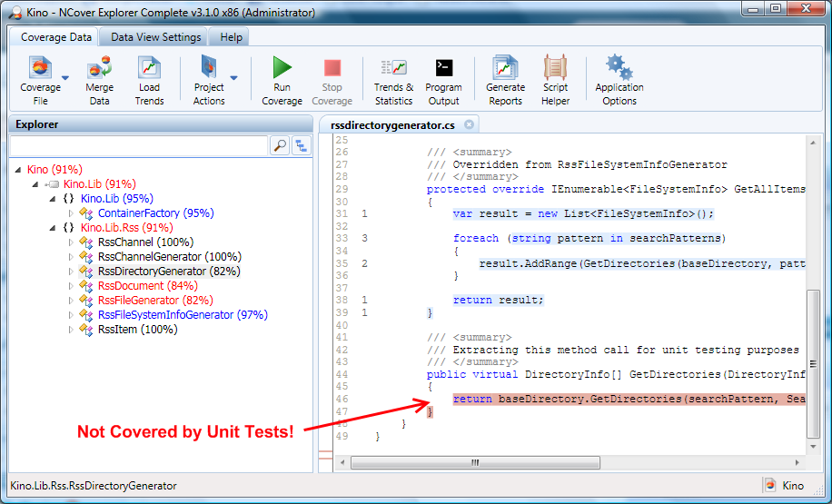Expand the Project Actions dropdown arrow
The image size is (832, 504).
(233, 78)
